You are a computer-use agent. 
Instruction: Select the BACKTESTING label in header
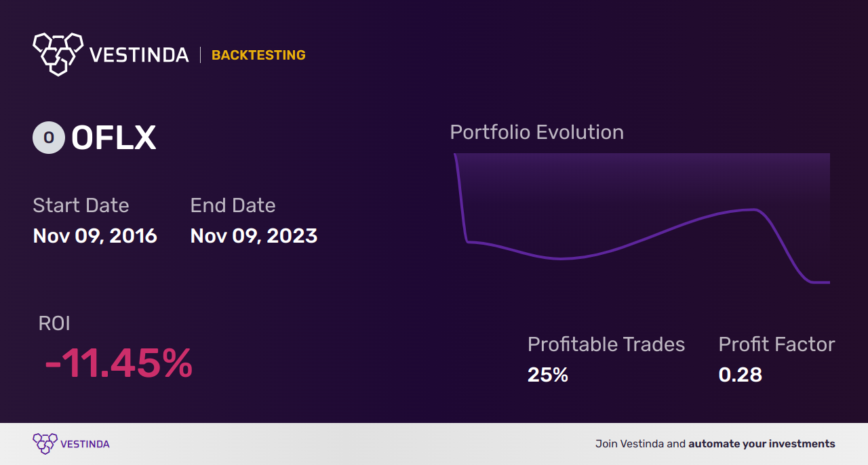click(x=258, y=55)
